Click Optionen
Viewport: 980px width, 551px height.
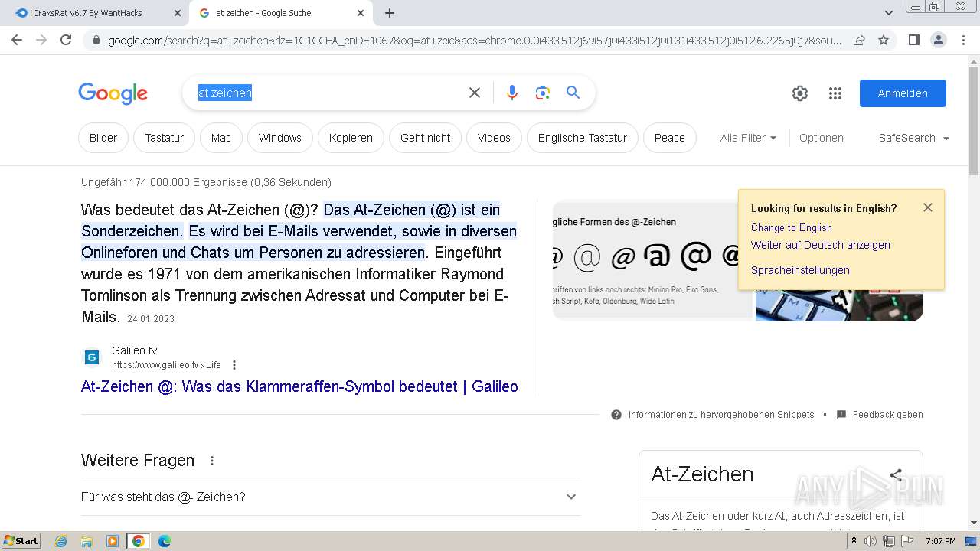coord(822,138)
